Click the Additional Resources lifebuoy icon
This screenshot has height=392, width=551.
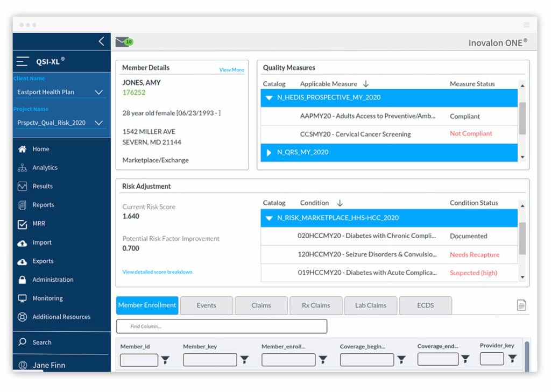coord(22,317)
